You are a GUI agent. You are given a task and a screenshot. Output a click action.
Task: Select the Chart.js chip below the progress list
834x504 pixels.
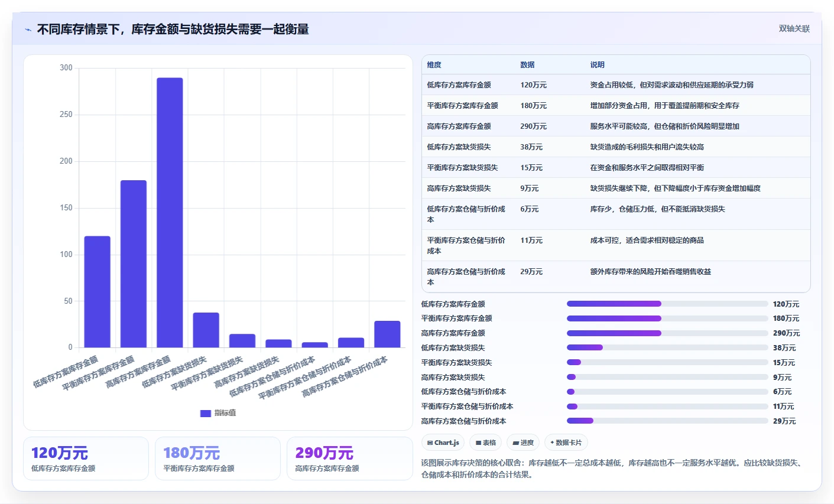[x=443, y=443]
